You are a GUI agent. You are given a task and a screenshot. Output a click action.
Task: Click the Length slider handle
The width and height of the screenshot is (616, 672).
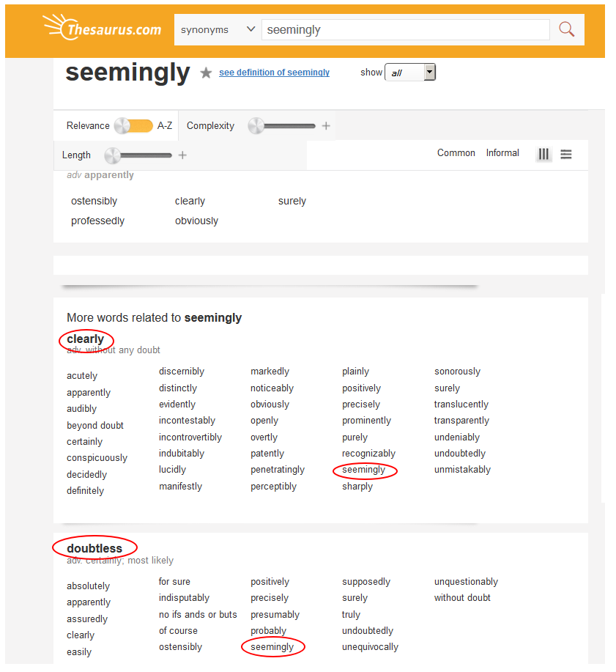[113, 155]
